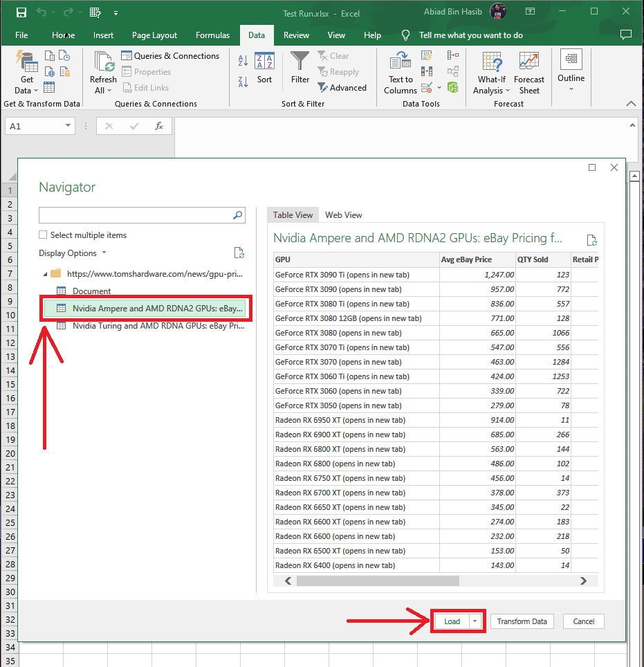Sort Z to A descending

point(243,82)
